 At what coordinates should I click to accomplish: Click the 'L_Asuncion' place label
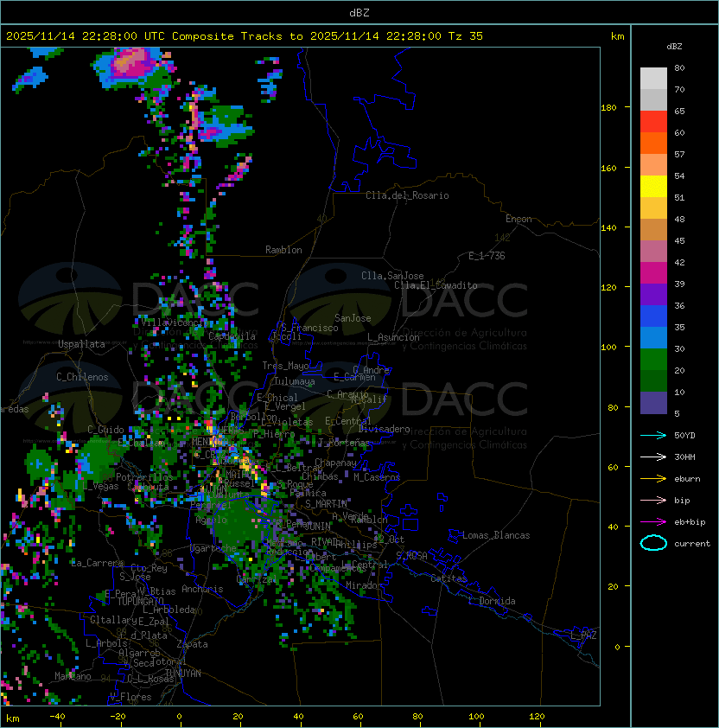pos(393,337)
